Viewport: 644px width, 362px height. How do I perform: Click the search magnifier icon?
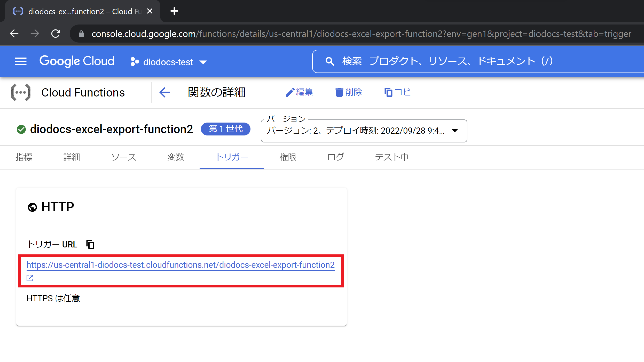330,61
